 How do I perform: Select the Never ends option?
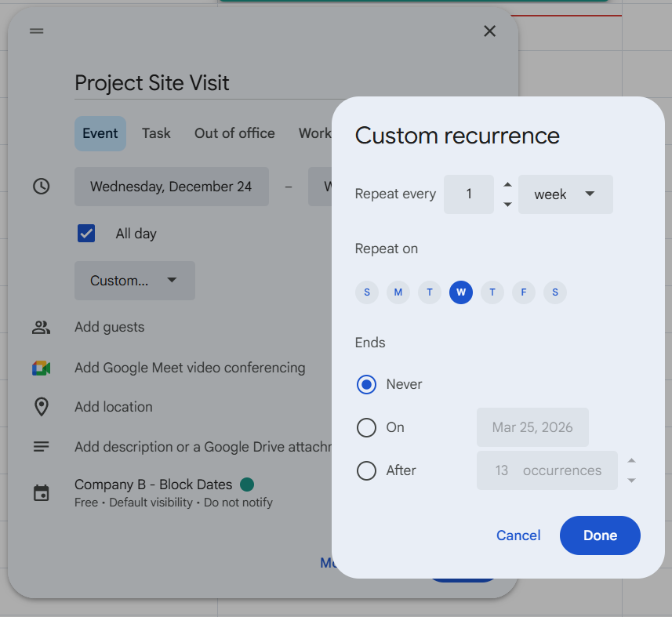tap(366, 384)
